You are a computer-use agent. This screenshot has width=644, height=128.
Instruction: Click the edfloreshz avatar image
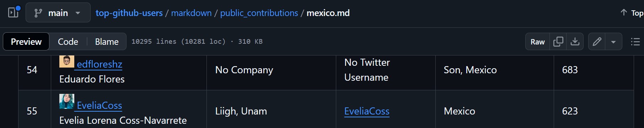(x=66, y=61)
